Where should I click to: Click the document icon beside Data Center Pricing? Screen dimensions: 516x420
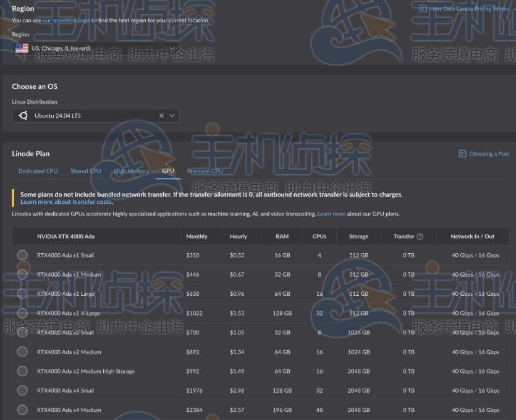[x=423, y=9]
